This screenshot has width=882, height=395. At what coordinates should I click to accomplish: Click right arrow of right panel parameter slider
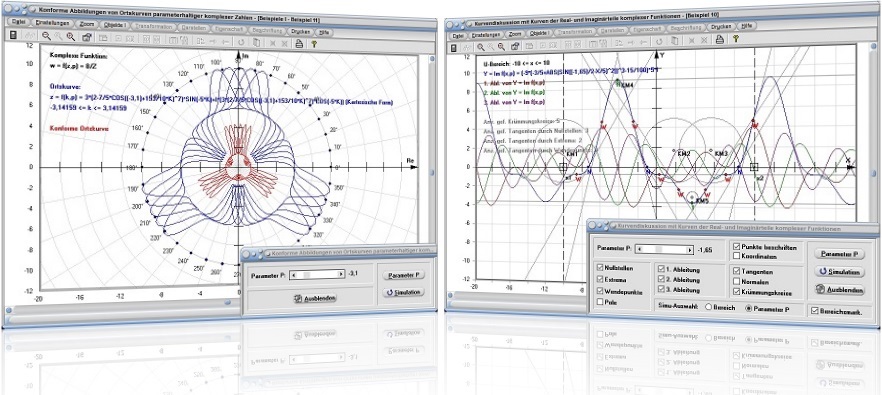coord(689,249)
